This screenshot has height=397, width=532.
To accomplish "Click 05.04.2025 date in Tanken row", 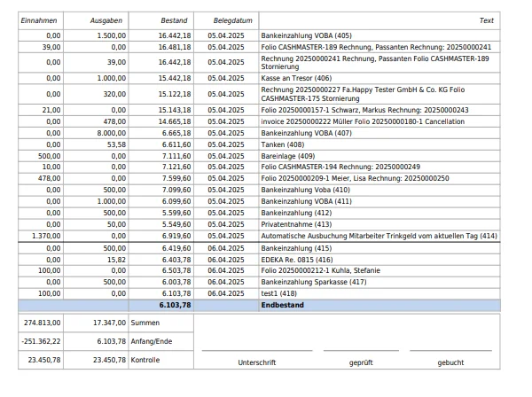I will click(226, 144).
